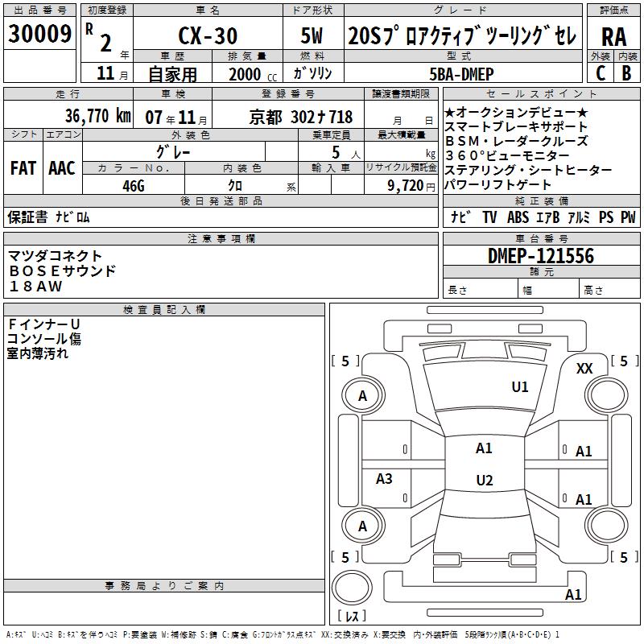
Task: Click the rear-left wheel circle marked A
Action: [x=363, y=526]
